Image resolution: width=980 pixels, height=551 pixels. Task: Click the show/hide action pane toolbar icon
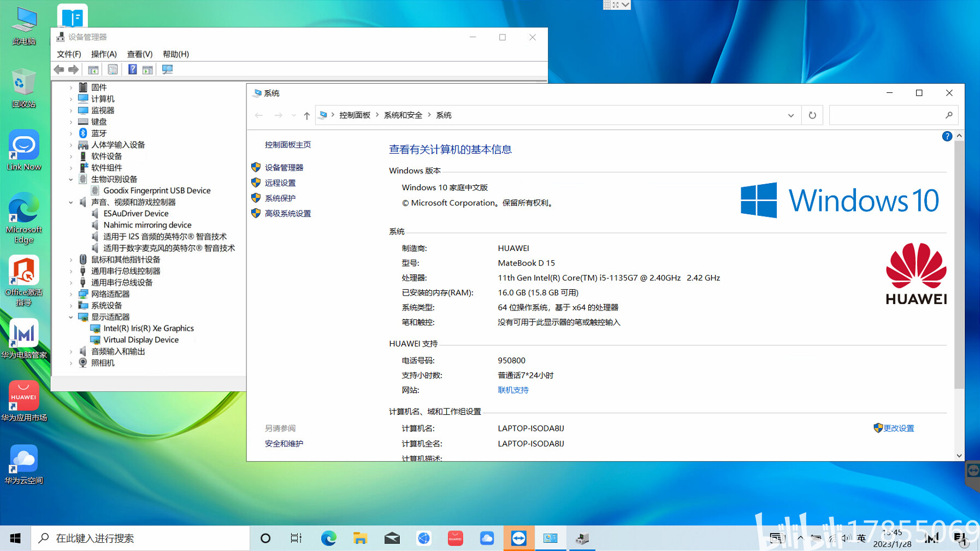click(x=147, y=69)
